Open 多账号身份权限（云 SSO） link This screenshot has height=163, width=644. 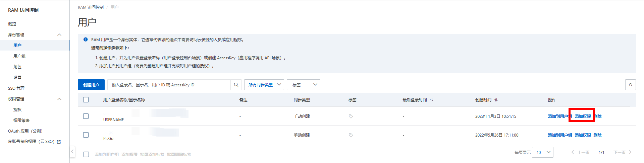[x=31, y=142]
